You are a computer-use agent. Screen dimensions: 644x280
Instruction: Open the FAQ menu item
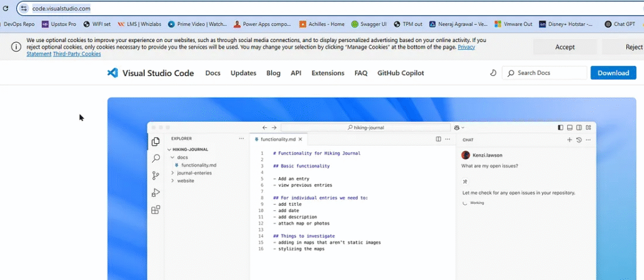pyautogui.click(x=360, y=73)
